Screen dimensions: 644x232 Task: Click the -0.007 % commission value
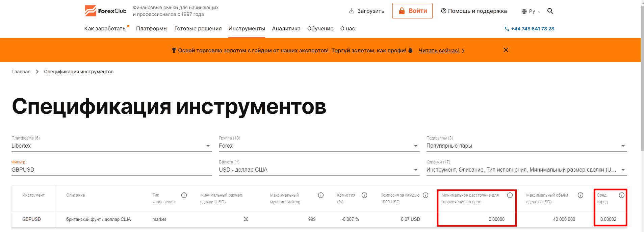[x=350, y=219]
